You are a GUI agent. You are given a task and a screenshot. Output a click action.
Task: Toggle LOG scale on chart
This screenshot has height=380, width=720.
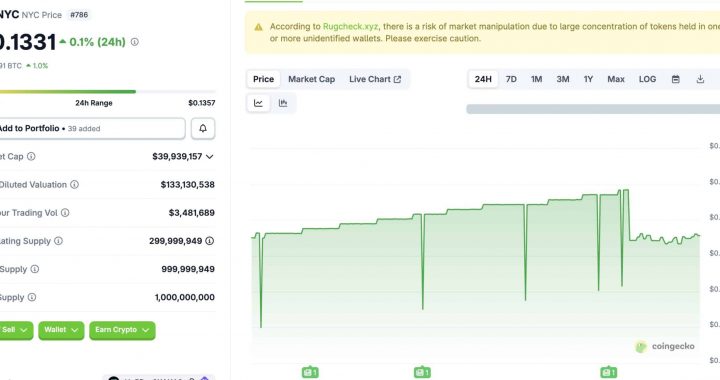[x=647, y=79]
